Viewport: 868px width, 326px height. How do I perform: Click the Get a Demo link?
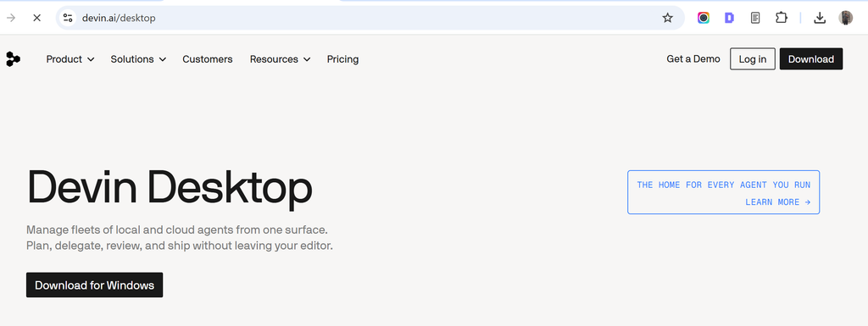693,59
